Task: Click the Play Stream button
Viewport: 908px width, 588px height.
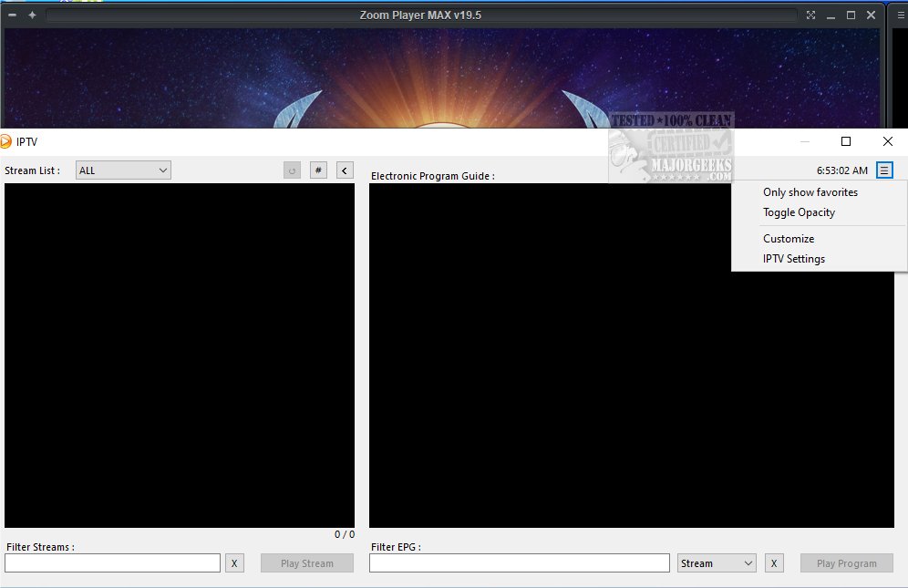Action: pyautogui.click(x=307, y=563)
